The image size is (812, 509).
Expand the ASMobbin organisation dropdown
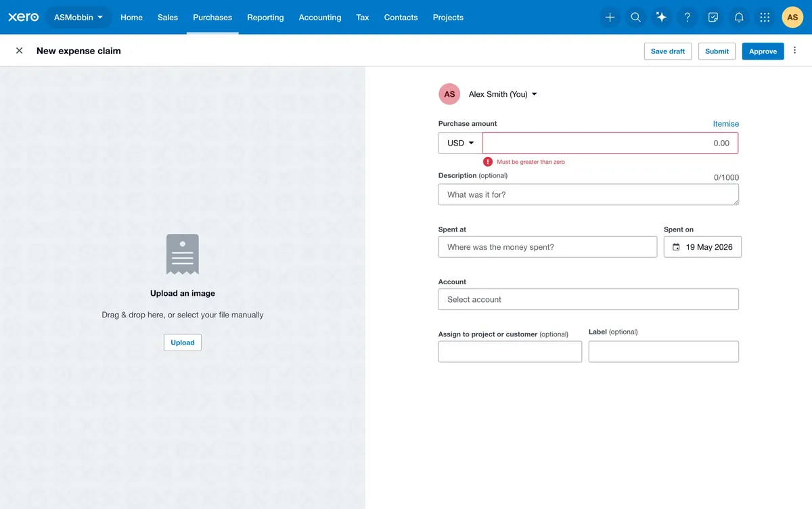point(78,17)
